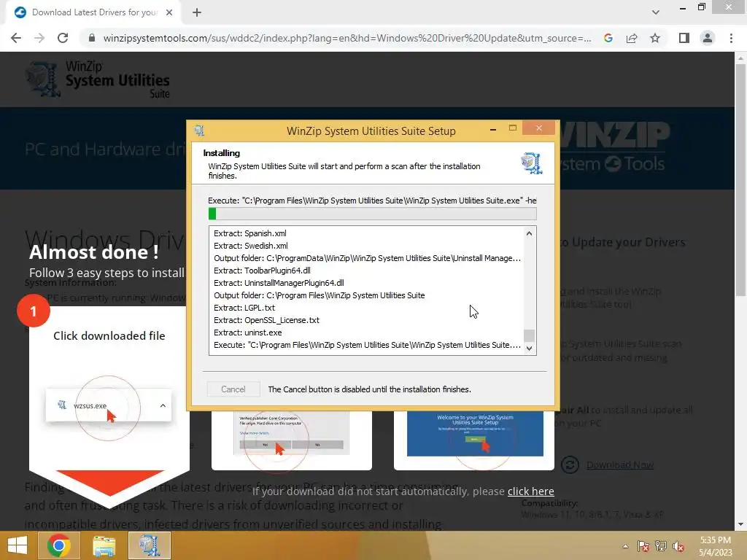747x560 pixels.
Task: Select the 'Extract: UninstallManagerPlugin64.dll' log line
Action: pos(279,283)
